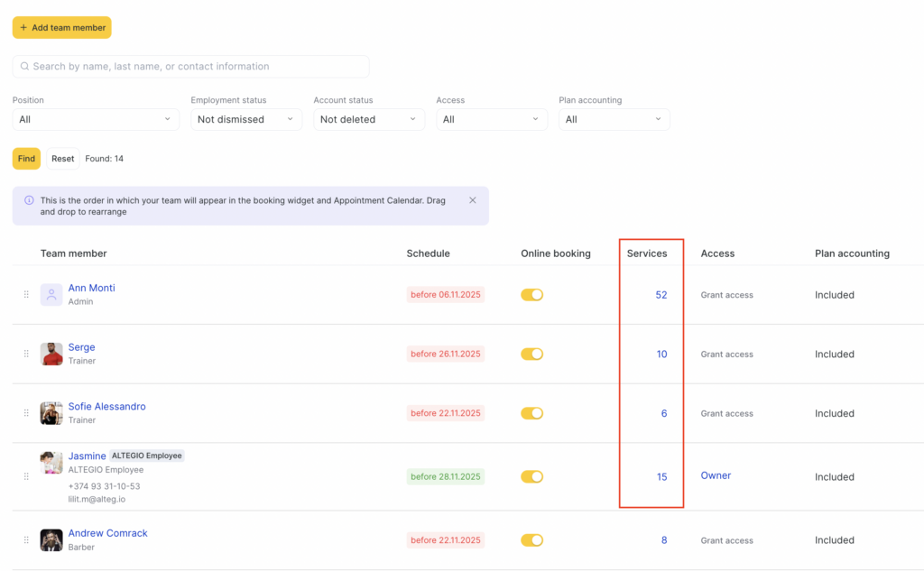
Task: Click drag handle icon for Ann Monti
Action: (x=26, y=295)
